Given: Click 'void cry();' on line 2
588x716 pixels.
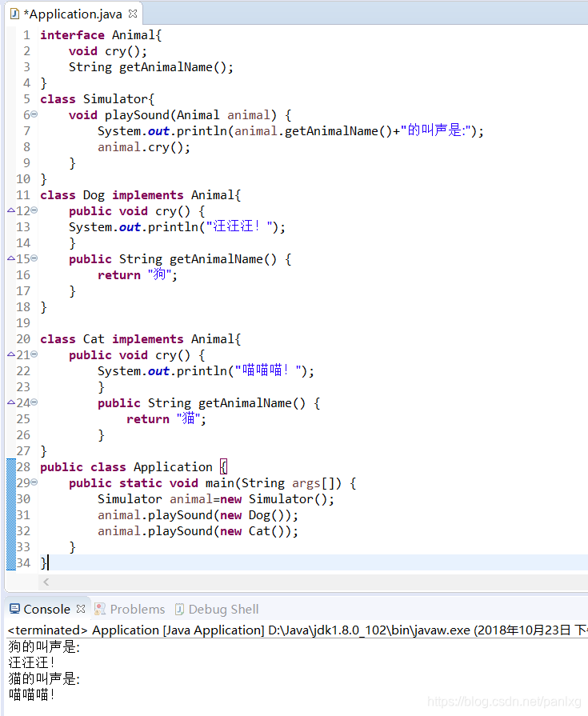Looking at the screenshot, I should tap(108, 51).
